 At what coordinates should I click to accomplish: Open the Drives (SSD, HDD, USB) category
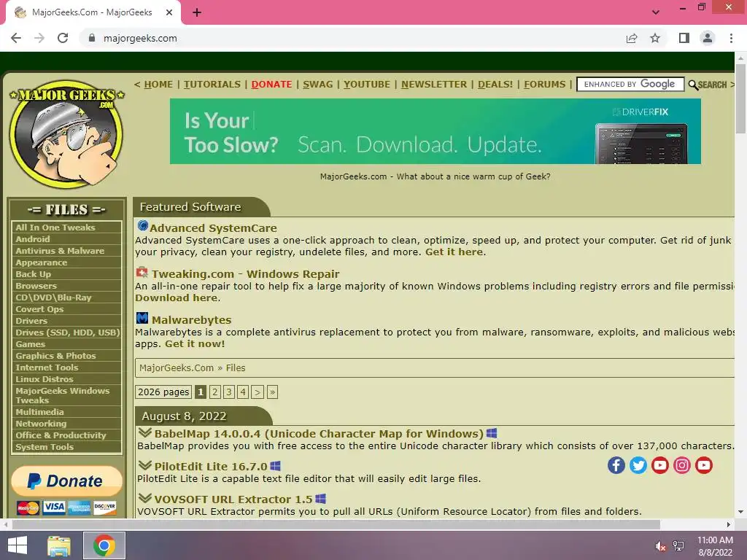click(66, 332)
